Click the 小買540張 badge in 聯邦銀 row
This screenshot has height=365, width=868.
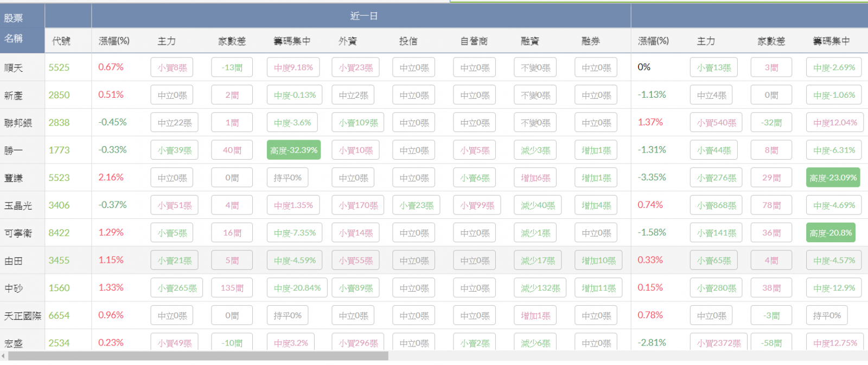coord(717,123)
